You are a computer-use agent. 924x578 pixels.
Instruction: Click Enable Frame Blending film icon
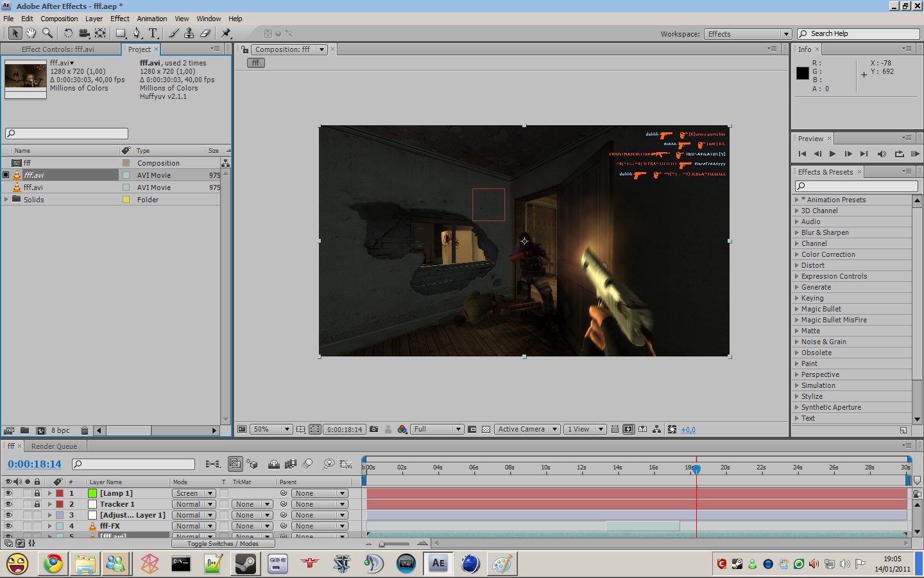[x=291, y=464]
